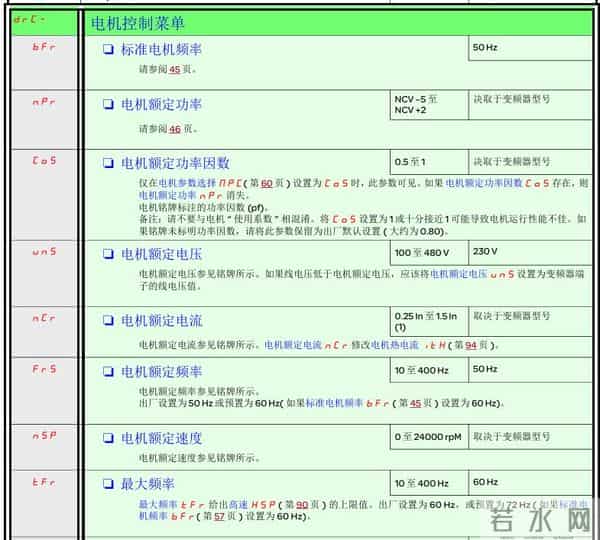The height and width of the screenshot is (540, 600).
Task: Tick the square bullet beside 电机额定功率 heading
Action: click(108, 104)
